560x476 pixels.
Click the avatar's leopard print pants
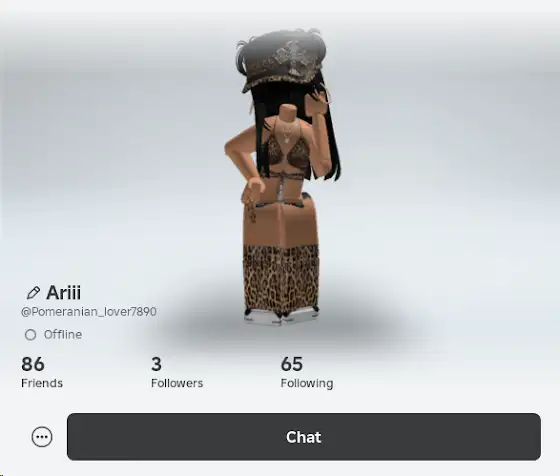pos(281,279)
